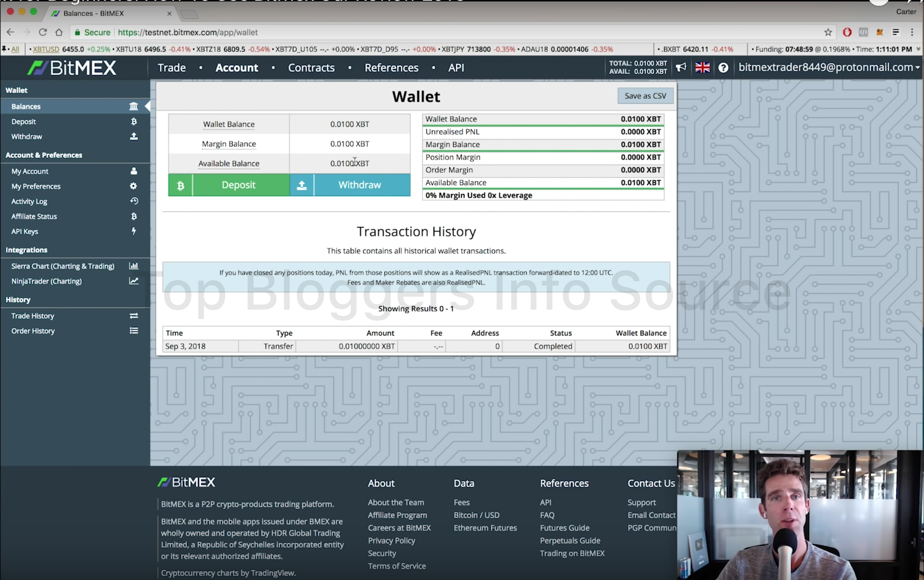Open API Keys in sidebar
924x580 pixels.
point(25,231)
